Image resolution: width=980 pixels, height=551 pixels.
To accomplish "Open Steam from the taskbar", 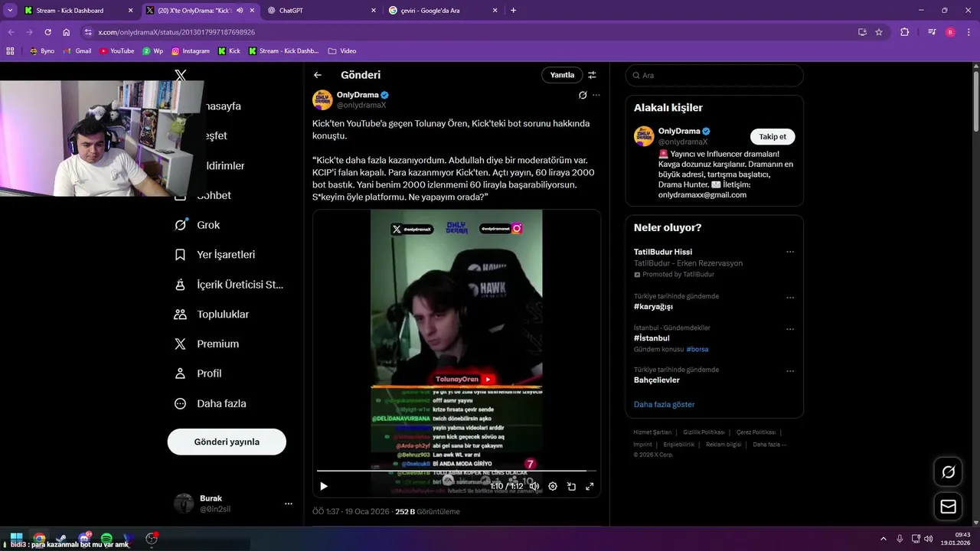I will pyautogui.click(x=61, y=538).
